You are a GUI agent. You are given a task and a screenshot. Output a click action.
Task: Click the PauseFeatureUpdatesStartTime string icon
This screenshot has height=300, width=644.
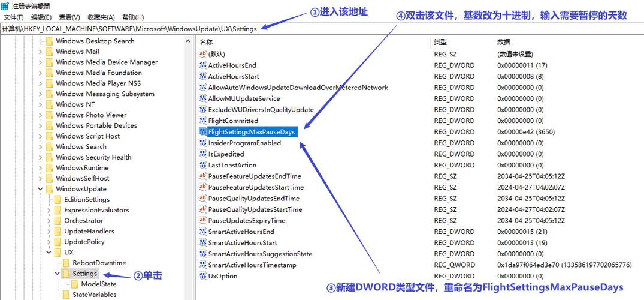click(202, 187)
